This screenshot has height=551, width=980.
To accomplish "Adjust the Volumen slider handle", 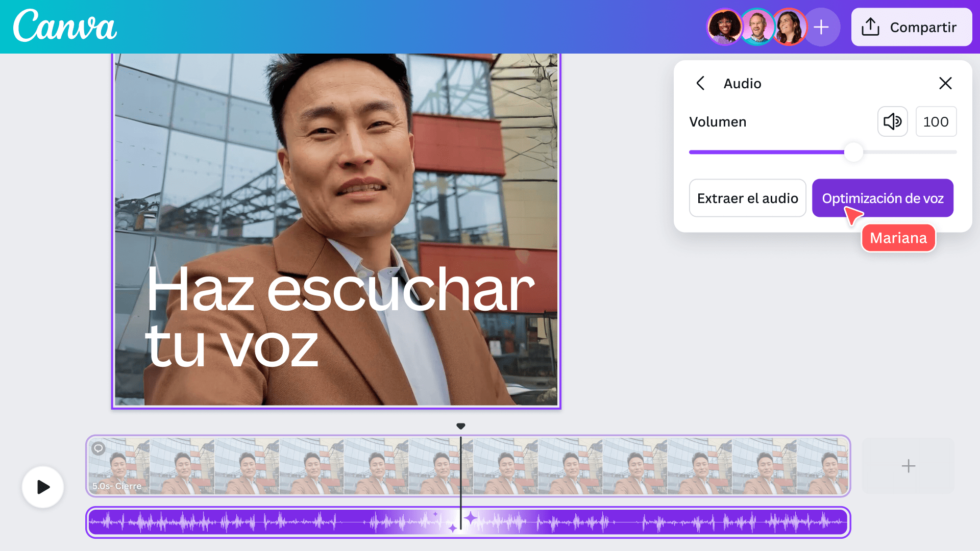I will (x=853, y=152).
